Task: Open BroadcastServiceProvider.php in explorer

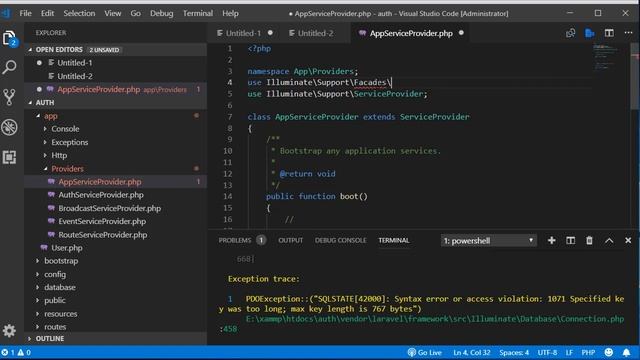Action: coord(109,208)
